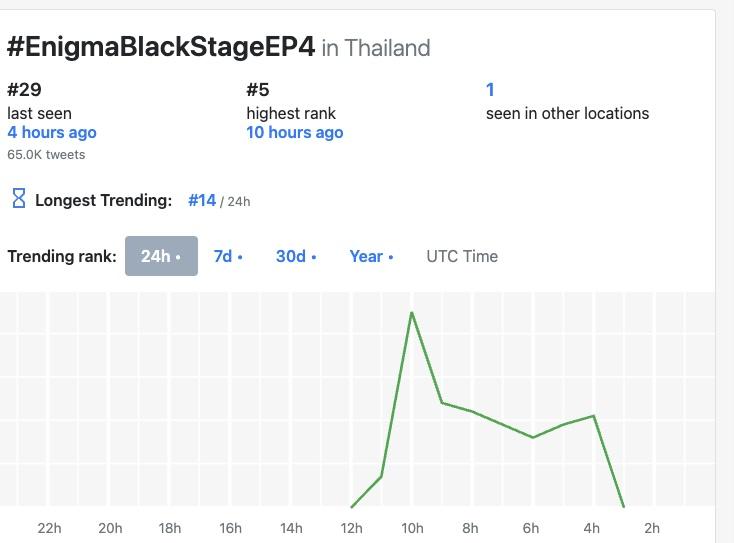Open the #14 longest trending link
The image size is (734, 543).
click(x=202, y=200)
